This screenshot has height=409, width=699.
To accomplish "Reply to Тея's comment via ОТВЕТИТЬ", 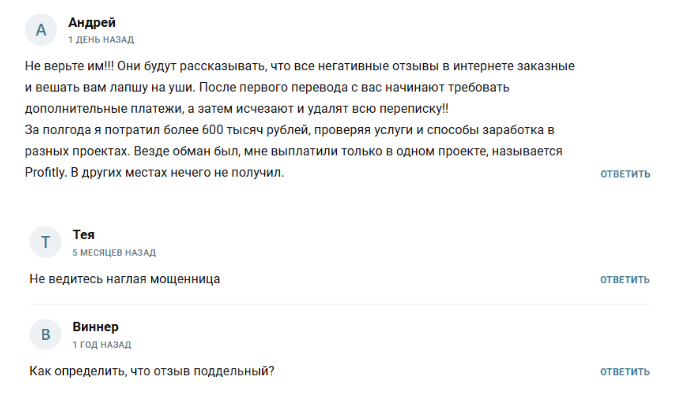I will point(625,280).
